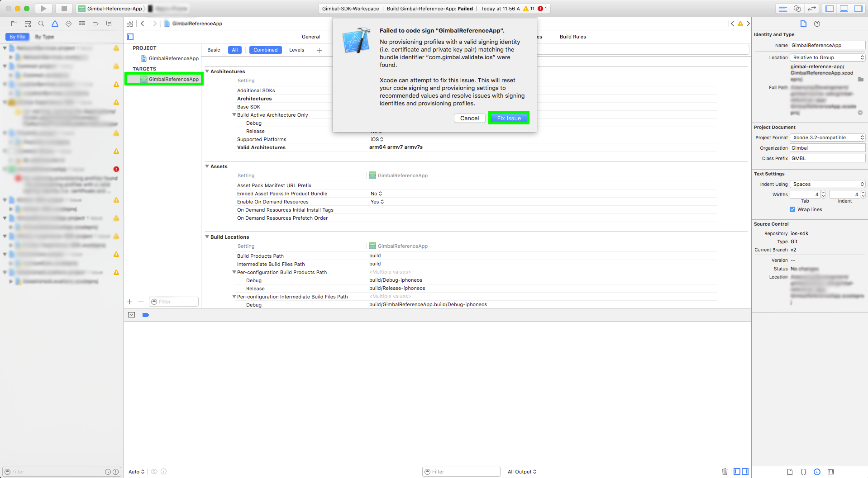Toggle breakpoints activation in debug bar

[x=146, y=315]
